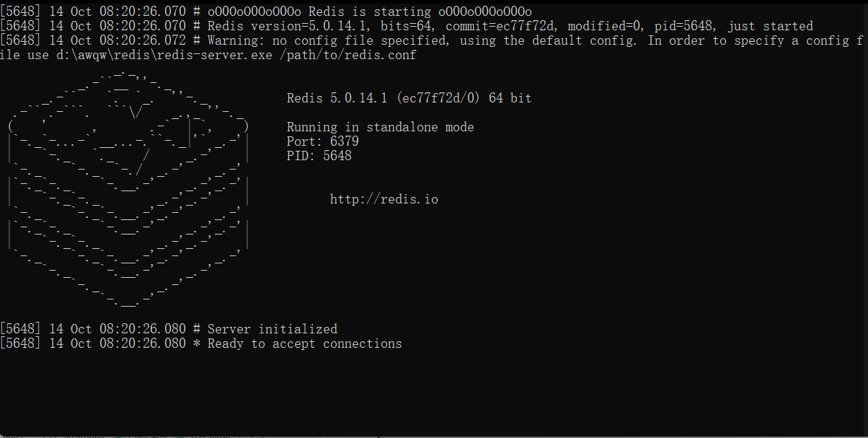Click the "bits=64" value in the log
This screenshot has width=868, height=438.
tap(406, 27)
